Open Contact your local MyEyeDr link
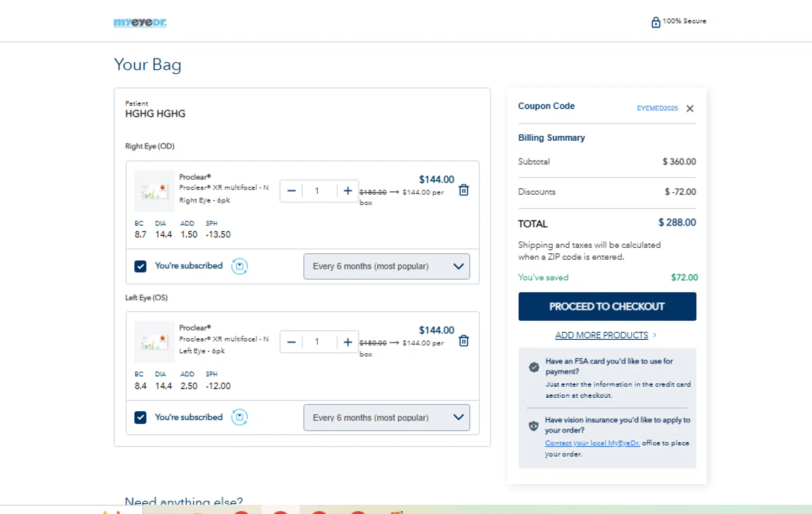Viewport: 812px width, 514px height. pyautogui.click(x=592, y=443)
